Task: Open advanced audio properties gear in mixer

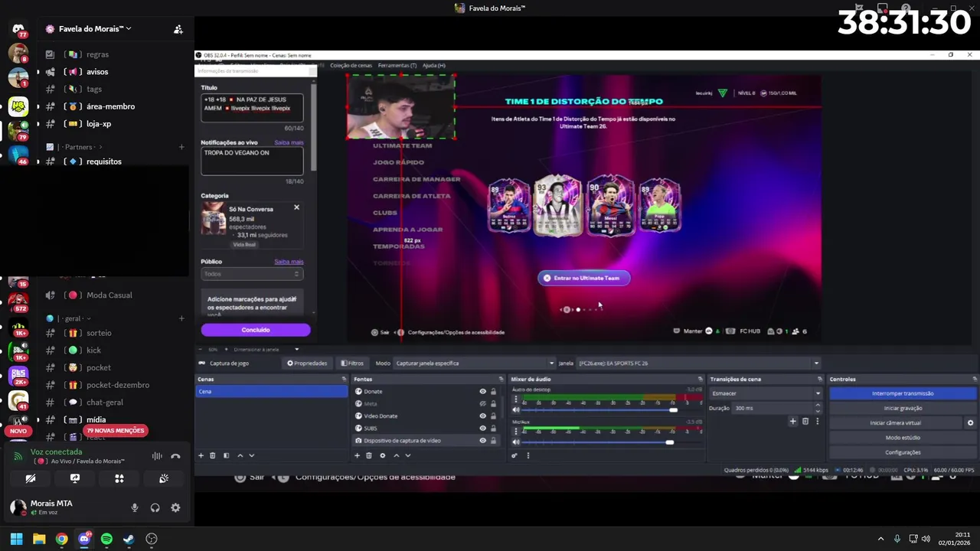Action: point(514,455)
